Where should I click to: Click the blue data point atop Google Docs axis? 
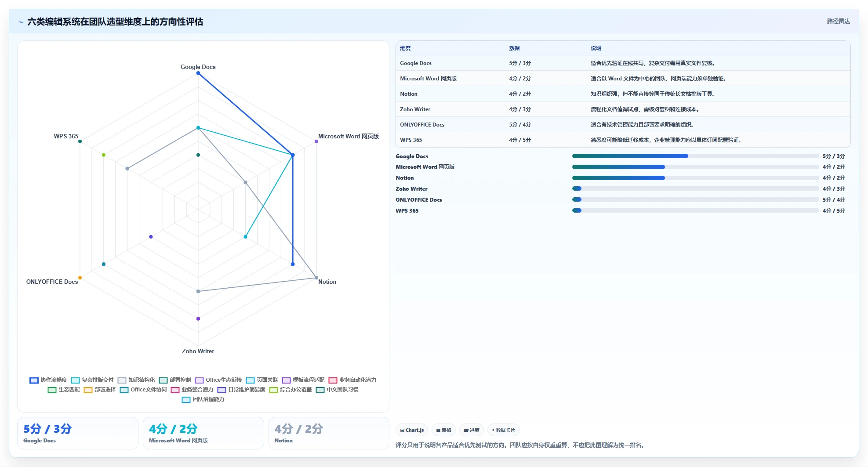coord(198,73)
